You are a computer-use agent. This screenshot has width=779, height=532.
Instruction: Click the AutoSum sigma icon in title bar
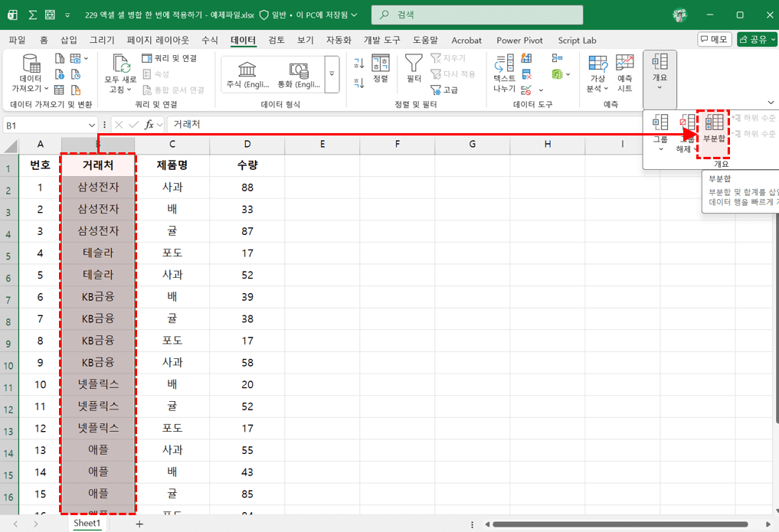point(31,15)
